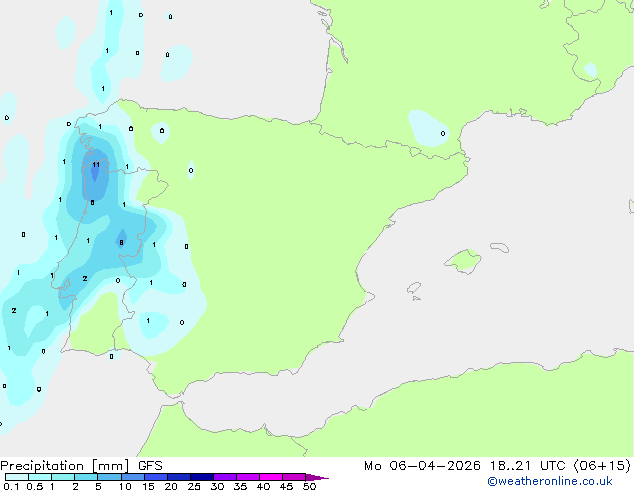634x490 pixels.
Task: Click the 40–45 mm magenta legend swatch
Action: tap(271, 477)
